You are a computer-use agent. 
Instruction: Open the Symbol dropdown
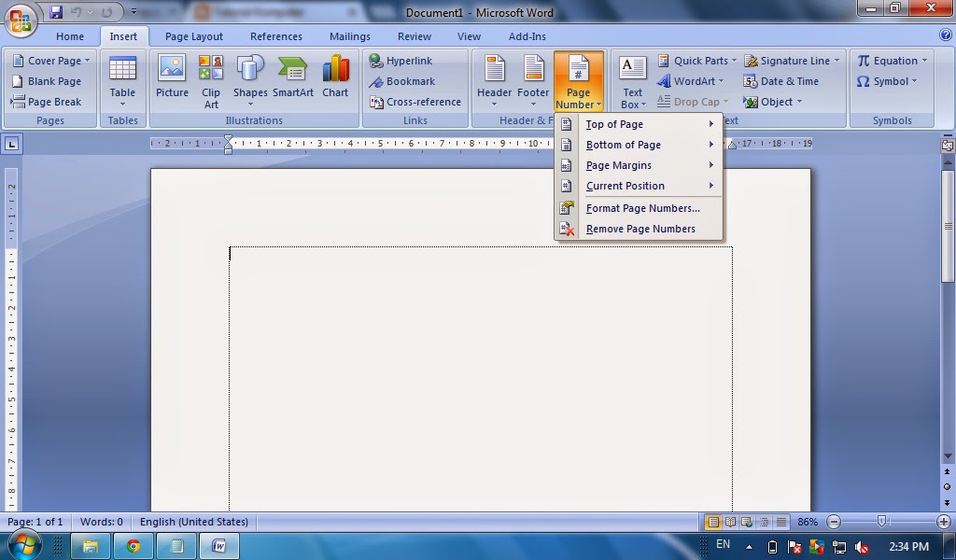(x=887, y=81)
